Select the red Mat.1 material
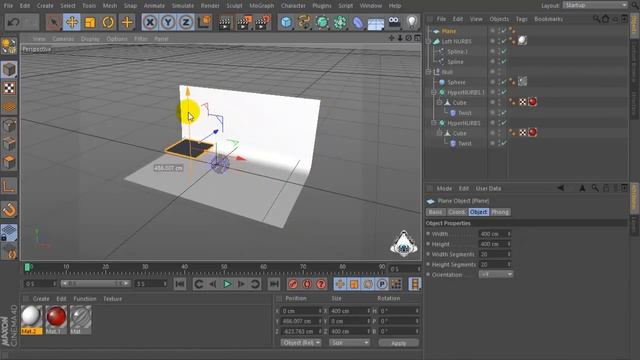The image size is (640, 360). [x=56, y=320]
